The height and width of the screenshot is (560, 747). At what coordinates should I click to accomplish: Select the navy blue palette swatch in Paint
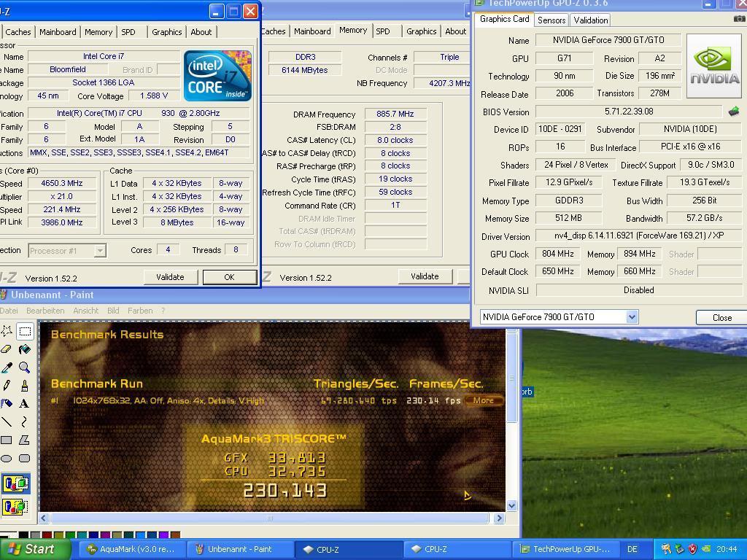94,534
